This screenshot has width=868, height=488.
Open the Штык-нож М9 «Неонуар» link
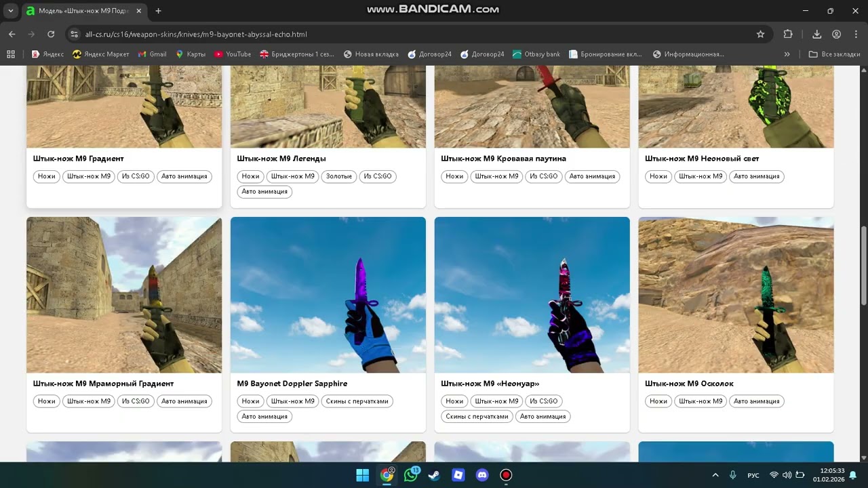pos(490,384)
